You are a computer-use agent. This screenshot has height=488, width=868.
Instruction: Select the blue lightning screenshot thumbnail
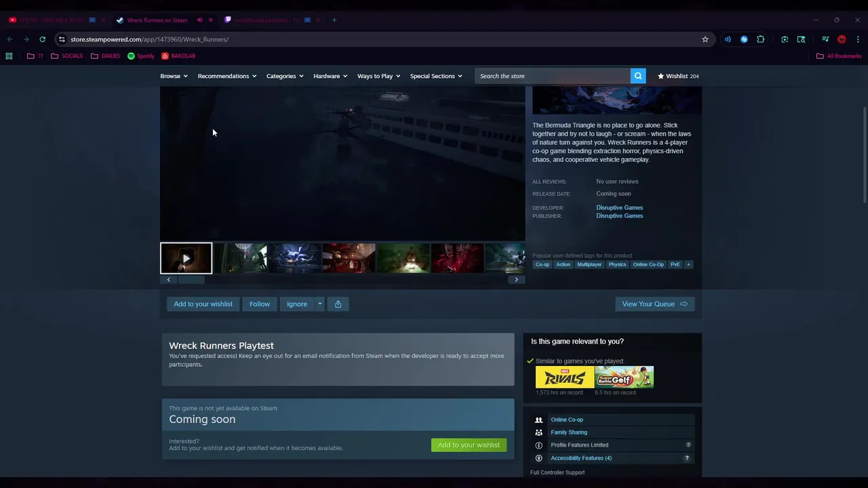click(x=294, y=258)
